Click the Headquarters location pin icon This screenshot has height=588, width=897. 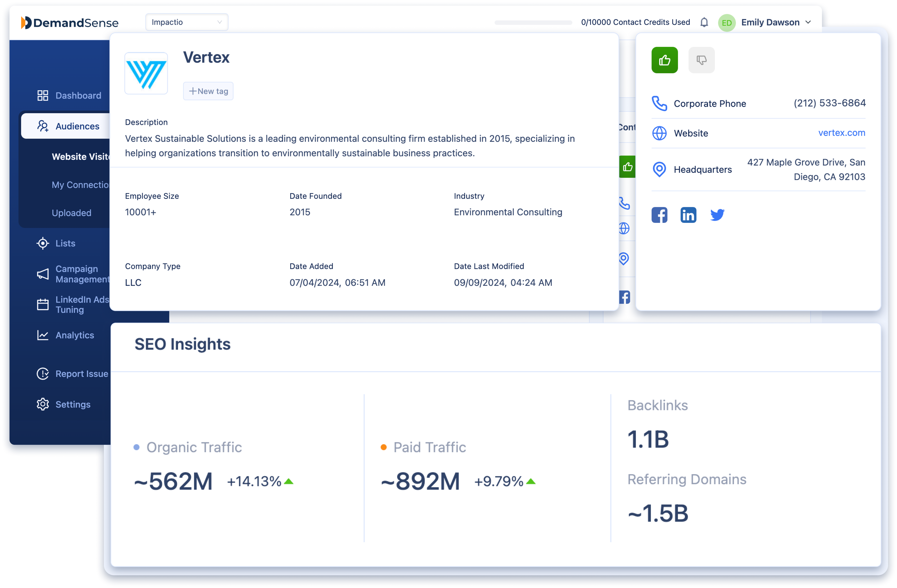(659, 169)
